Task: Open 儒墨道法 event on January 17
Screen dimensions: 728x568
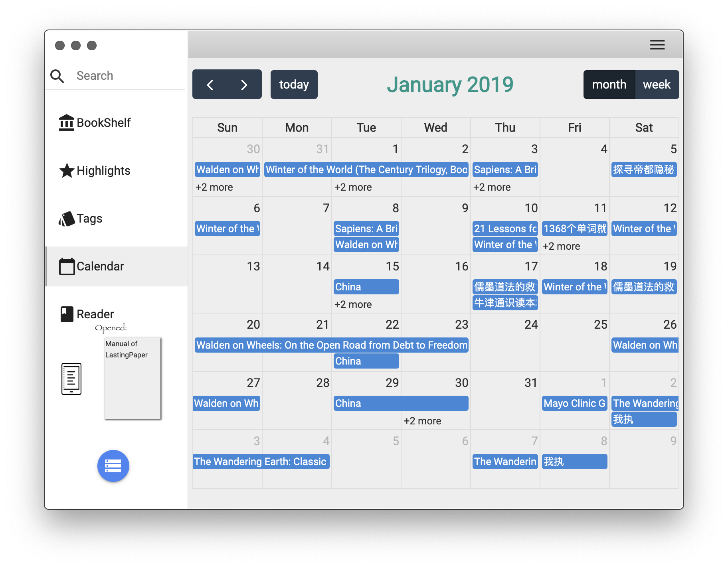Action: pos(505,287)
